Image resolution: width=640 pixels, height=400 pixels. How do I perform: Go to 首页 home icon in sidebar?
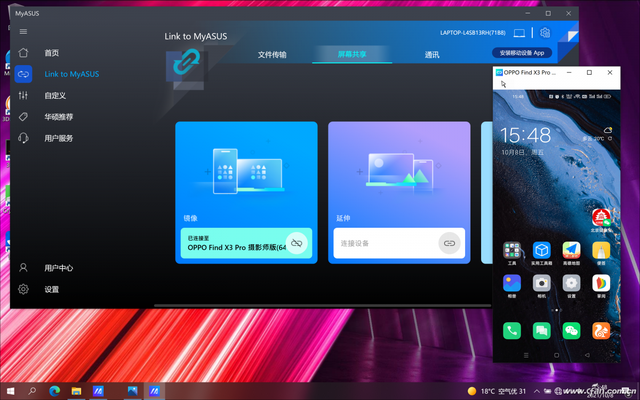[23, 53]
